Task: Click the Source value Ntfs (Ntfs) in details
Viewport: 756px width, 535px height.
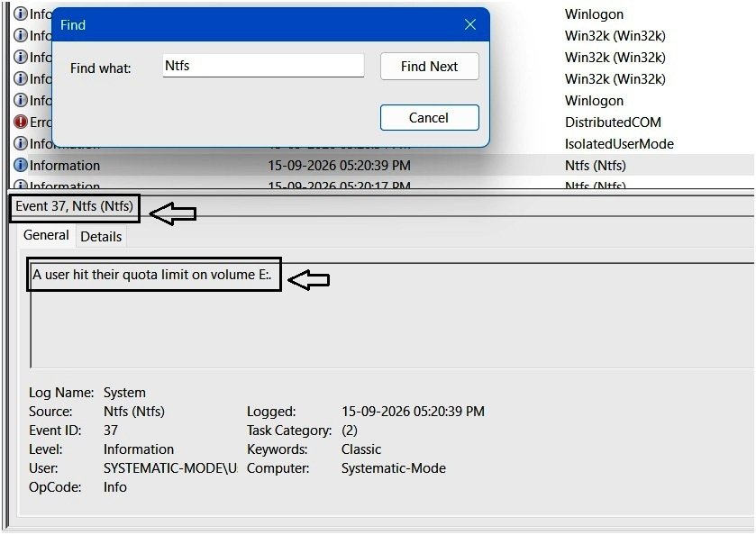Action: (134, 412)
